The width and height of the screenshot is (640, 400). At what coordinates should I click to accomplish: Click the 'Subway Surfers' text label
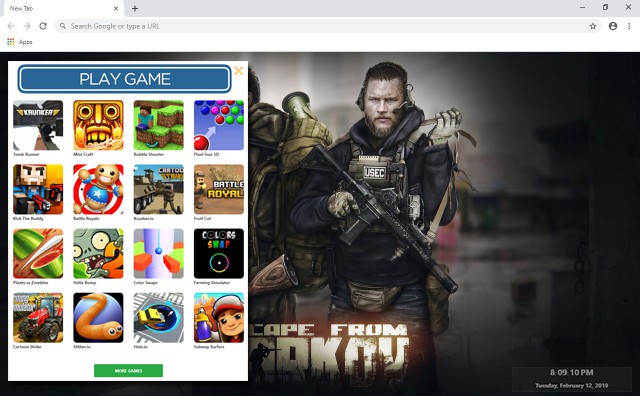(x=209, y=347)
